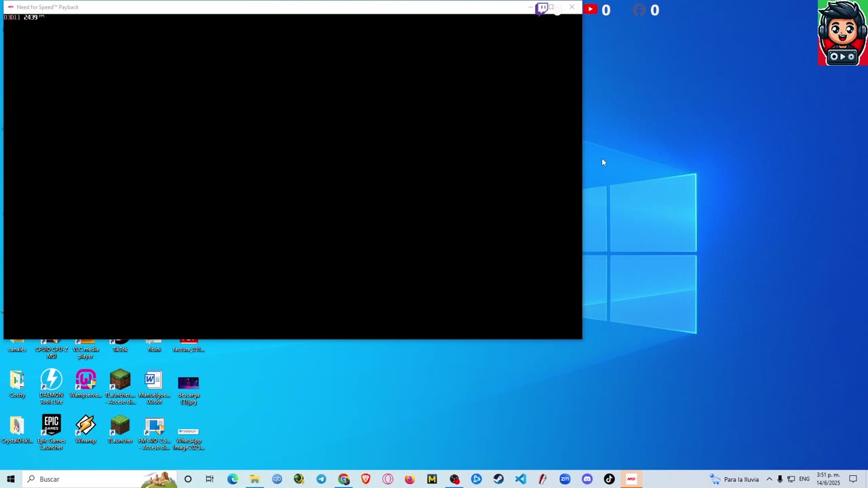The height and width of the screenshot is (488, 868).
Task: Click the Twitch overlay icon
Action: 542,9
